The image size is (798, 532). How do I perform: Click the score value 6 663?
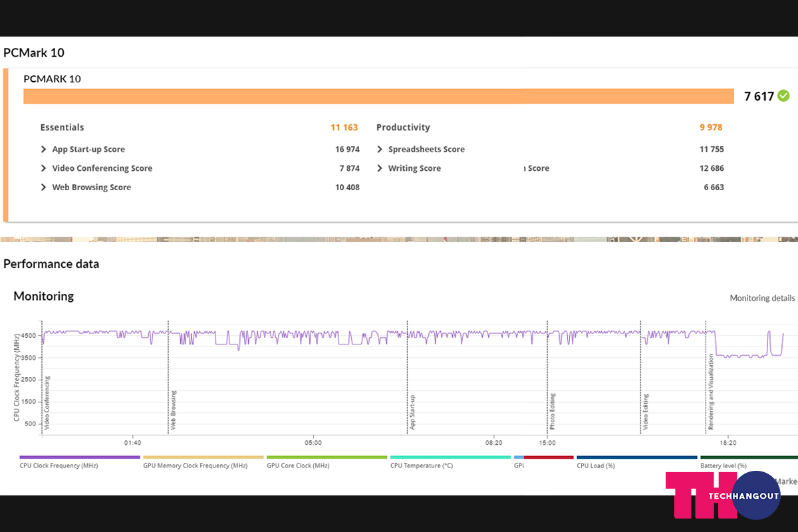(714, 188)
